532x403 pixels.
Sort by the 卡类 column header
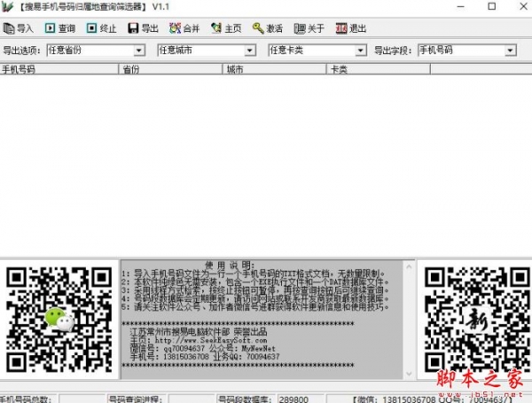click(x=379, y=69)
